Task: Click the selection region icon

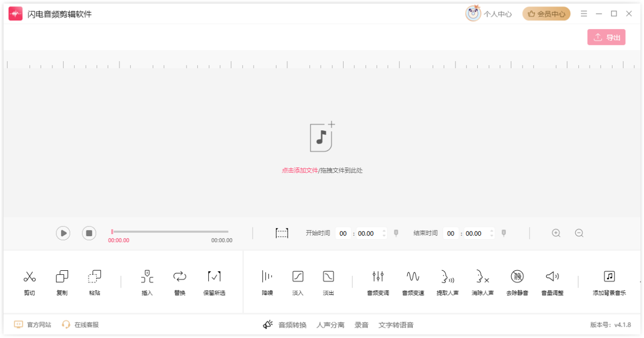Action: [282, 233]
